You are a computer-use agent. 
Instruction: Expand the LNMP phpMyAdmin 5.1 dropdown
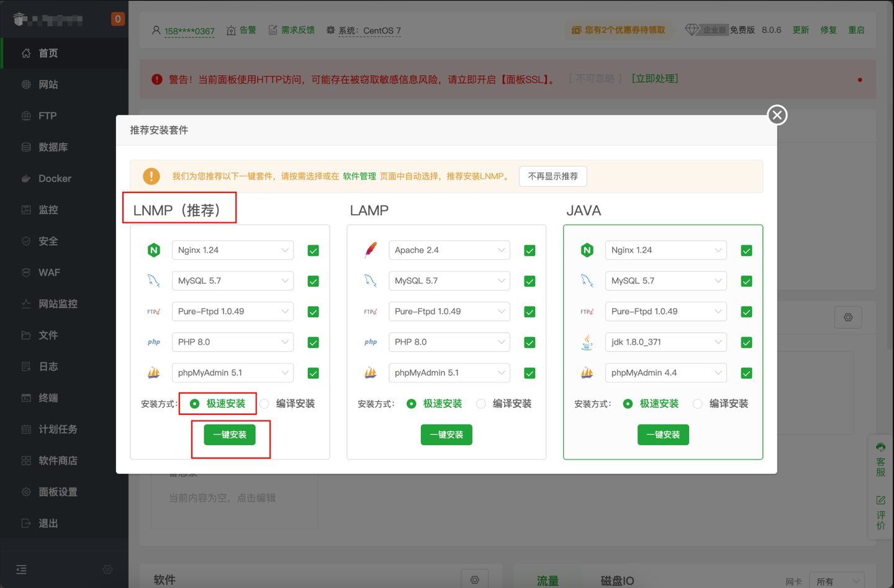233,373
